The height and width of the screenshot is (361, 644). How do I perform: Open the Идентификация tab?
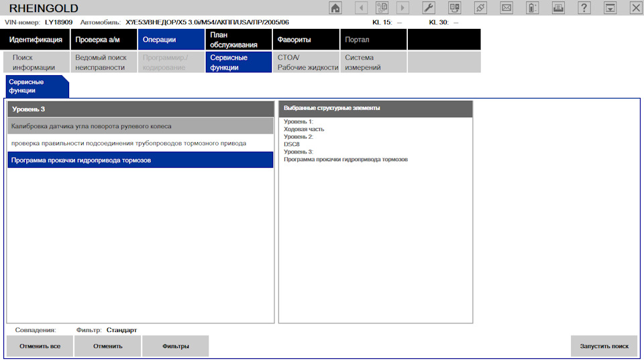[36, 40]
